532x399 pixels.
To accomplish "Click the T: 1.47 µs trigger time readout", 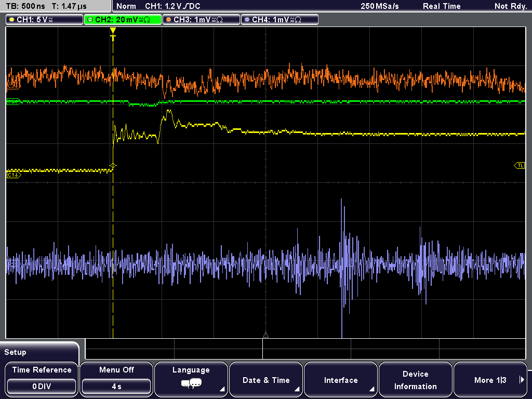I will click(x=69, y=6).
